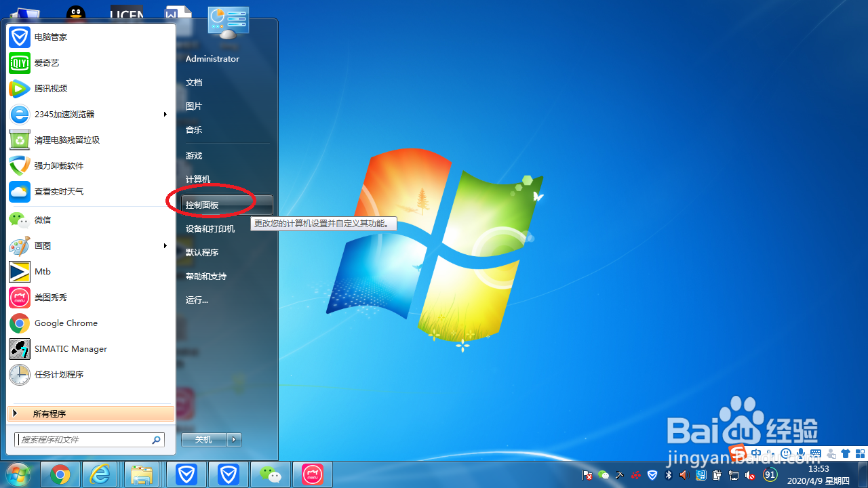
Task: Launch Google Chrome from the Start menu
Action: 91,323
